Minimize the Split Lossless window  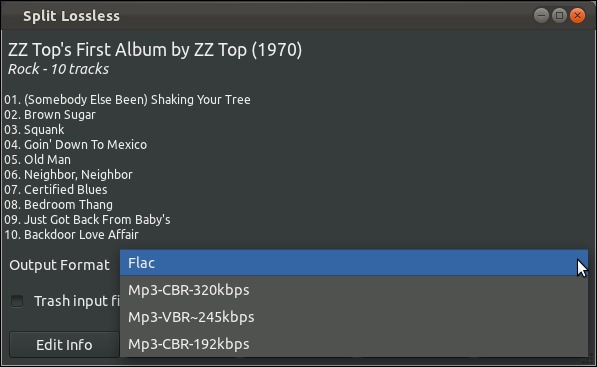coord(541,16)
